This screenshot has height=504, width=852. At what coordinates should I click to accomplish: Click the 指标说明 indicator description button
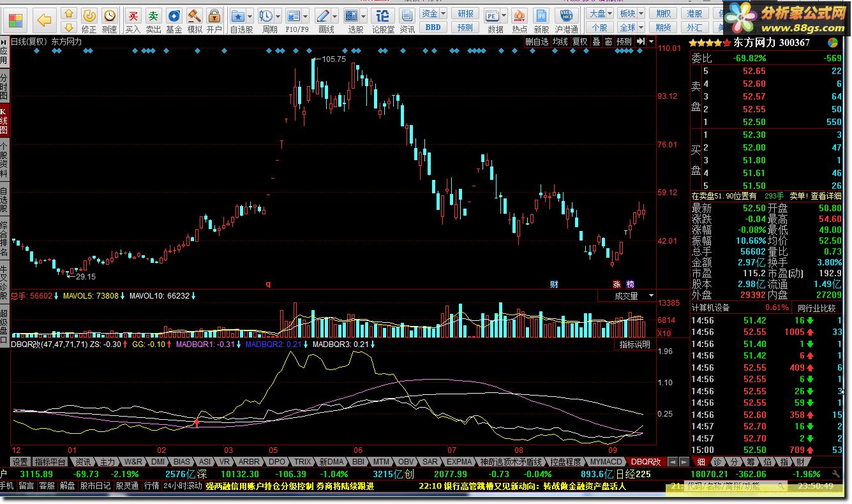point(635,345)
